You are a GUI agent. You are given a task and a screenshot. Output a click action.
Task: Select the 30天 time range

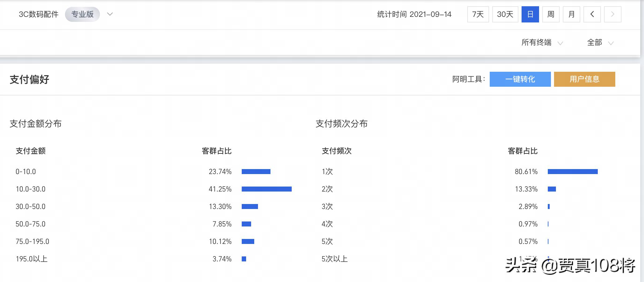pos(505,14)
